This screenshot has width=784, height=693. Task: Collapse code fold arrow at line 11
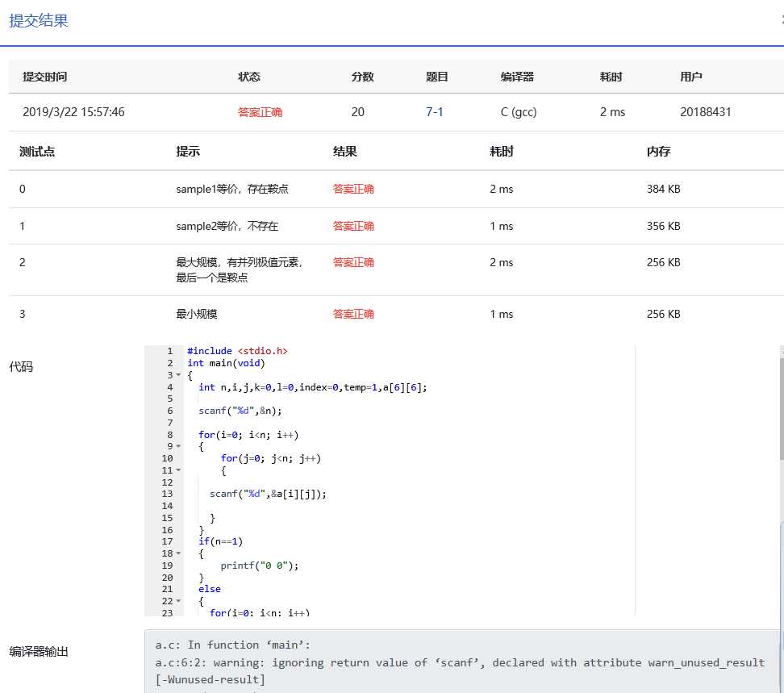click(x=178, y=470)
